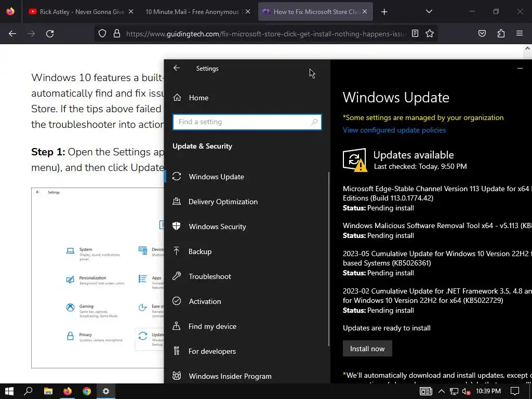Screen dimensions: 532x399
Task: Go back in the Settings window
Action: pyautogui.click(x=177, y=68)
